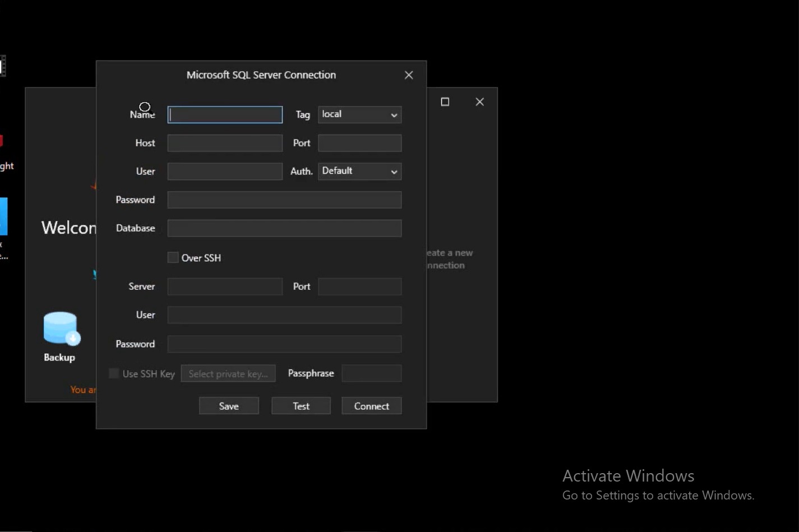This screenshot has width=799, height=532.
Task: Click the Host input field
Action: [x=225, y=143]
